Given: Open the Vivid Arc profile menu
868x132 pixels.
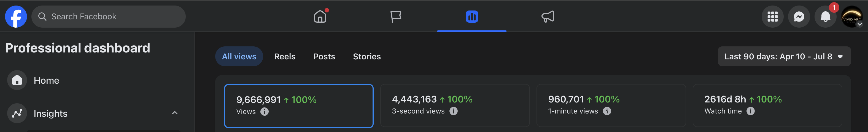Looking at the screenshot, I should click(852, 17).
